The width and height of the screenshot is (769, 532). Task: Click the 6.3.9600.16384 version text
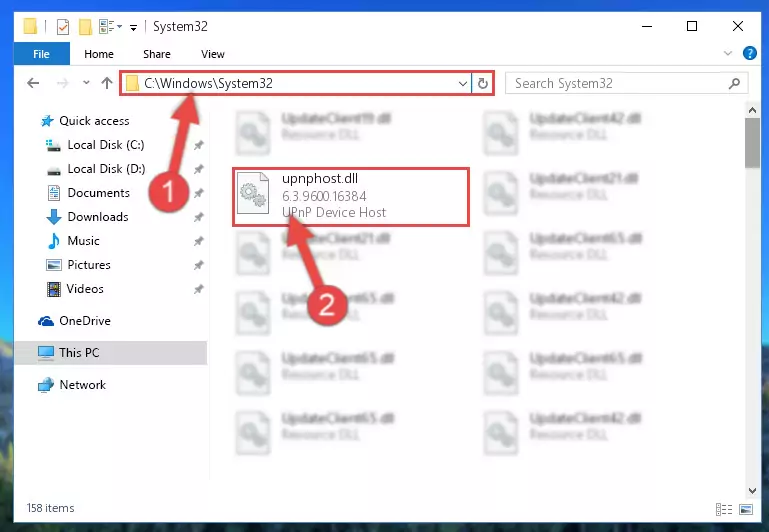324,196
